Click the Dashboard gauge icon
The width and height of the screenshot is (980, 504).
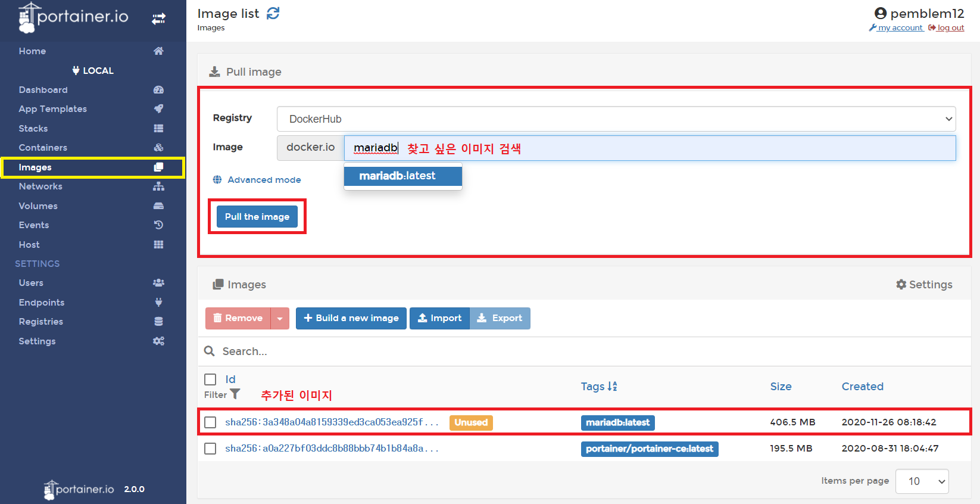coord(158,89)
